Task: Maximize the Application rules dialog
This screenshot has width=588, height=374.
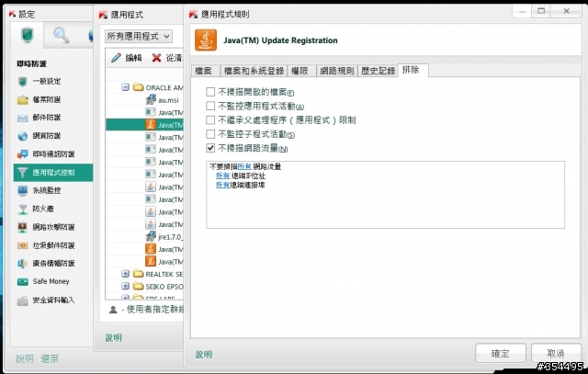Action: [x=541, y=11]
